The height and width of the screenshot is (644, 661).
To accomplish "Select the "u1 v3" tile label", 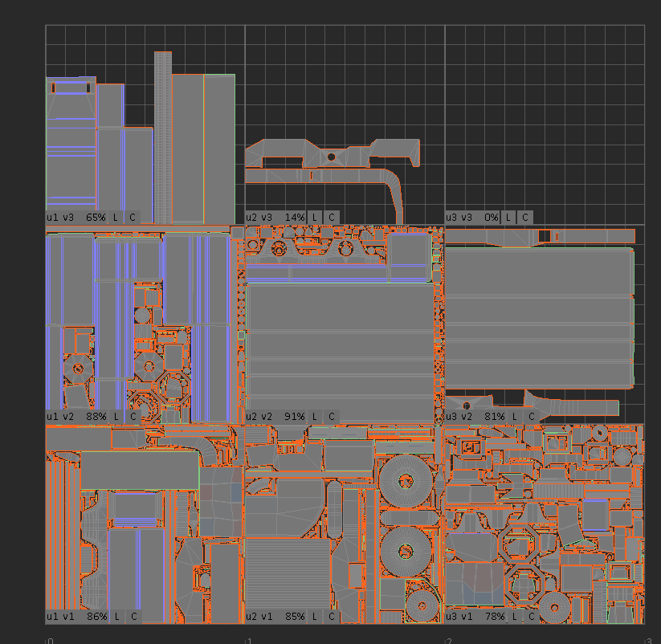I will 60,218.
